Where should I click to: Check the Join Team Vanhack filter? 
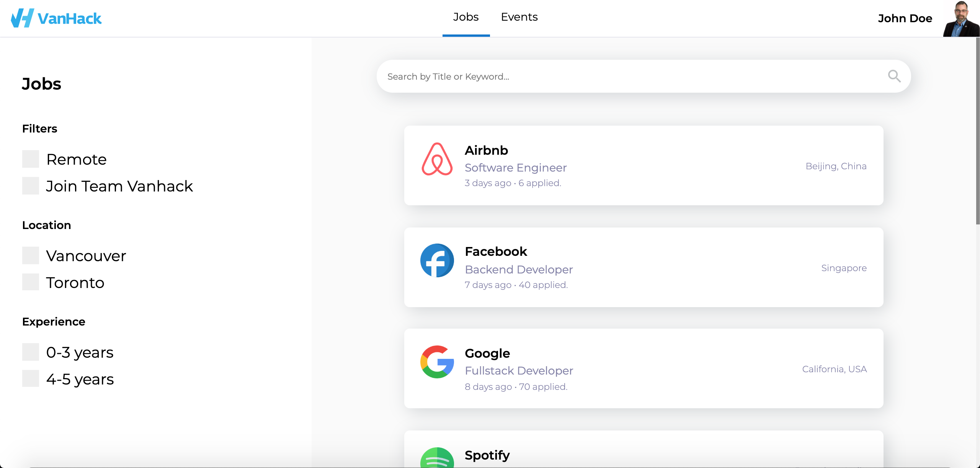click(x=31, y=186)
